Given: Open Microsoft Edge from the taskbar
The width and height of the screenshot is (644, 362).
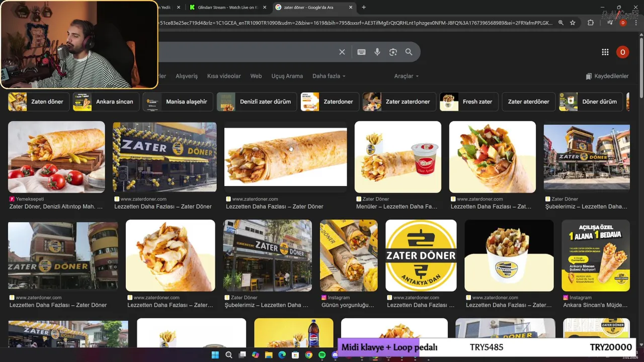Looking at the screenshot, I should [282, 355].
